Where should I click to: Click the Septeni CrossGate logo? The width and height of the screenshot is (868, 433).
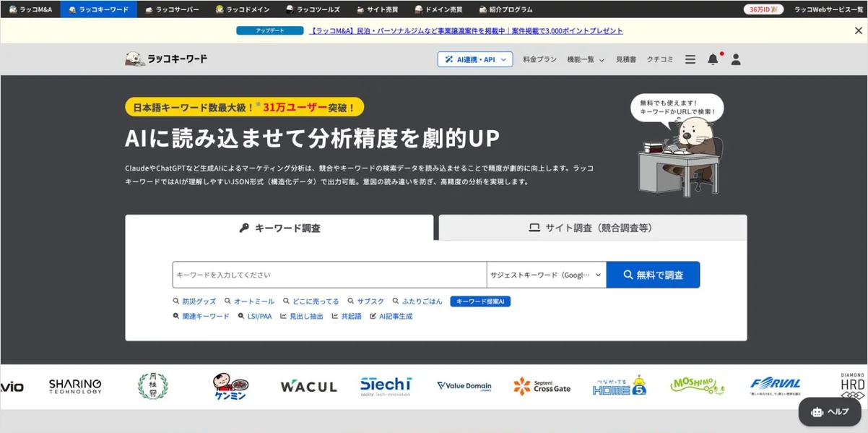point(542,386)
